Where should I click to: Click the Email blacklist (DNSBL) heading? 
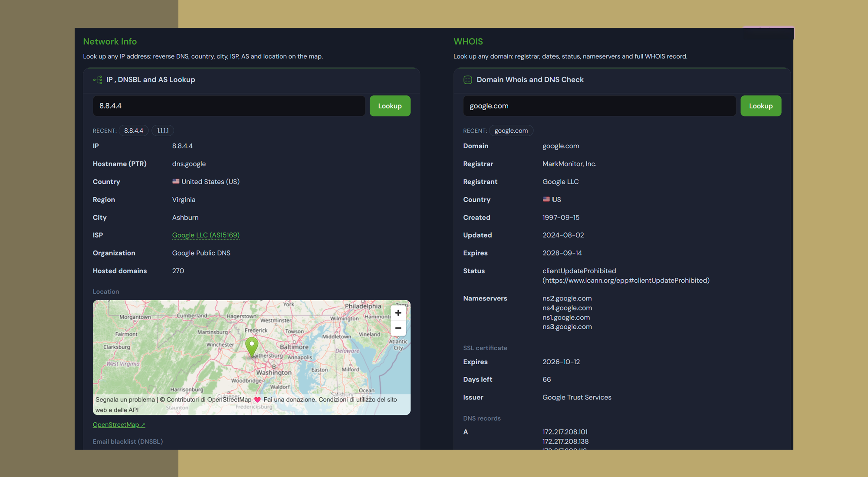tap(128, 441)
